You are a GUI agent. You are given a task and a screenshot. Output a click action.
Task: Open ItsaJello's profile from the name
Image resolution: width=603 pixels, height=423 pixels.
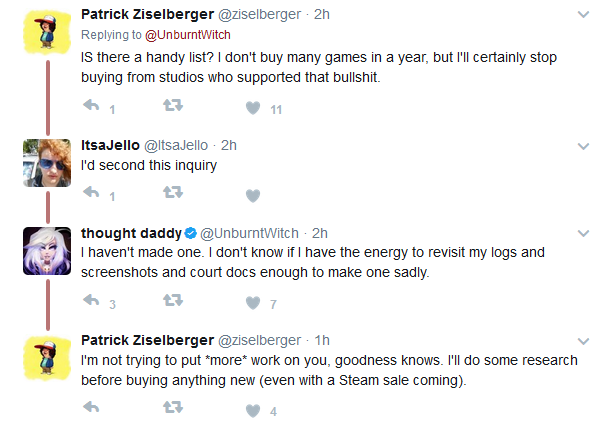(110, 145)
